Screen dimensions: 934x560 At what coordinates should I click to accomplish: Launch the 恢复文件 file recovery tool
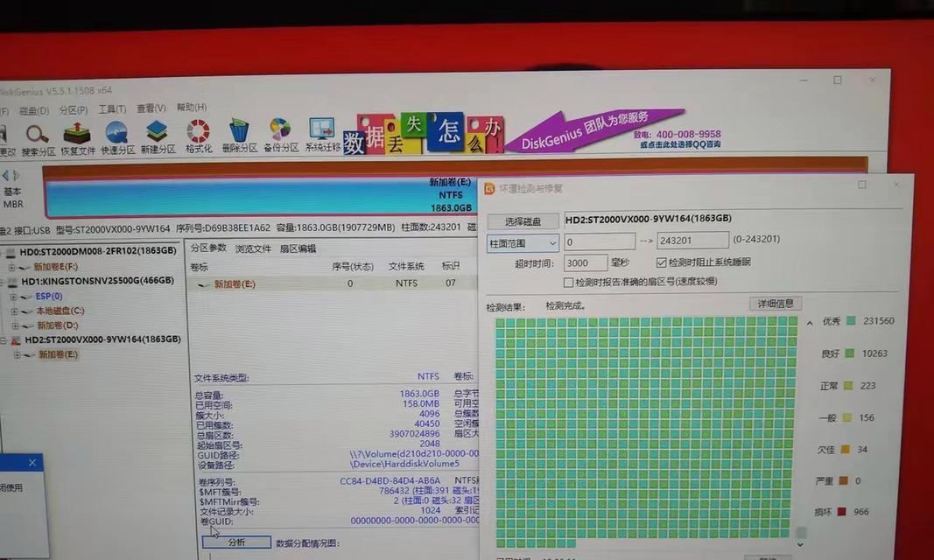click(77, 138)
